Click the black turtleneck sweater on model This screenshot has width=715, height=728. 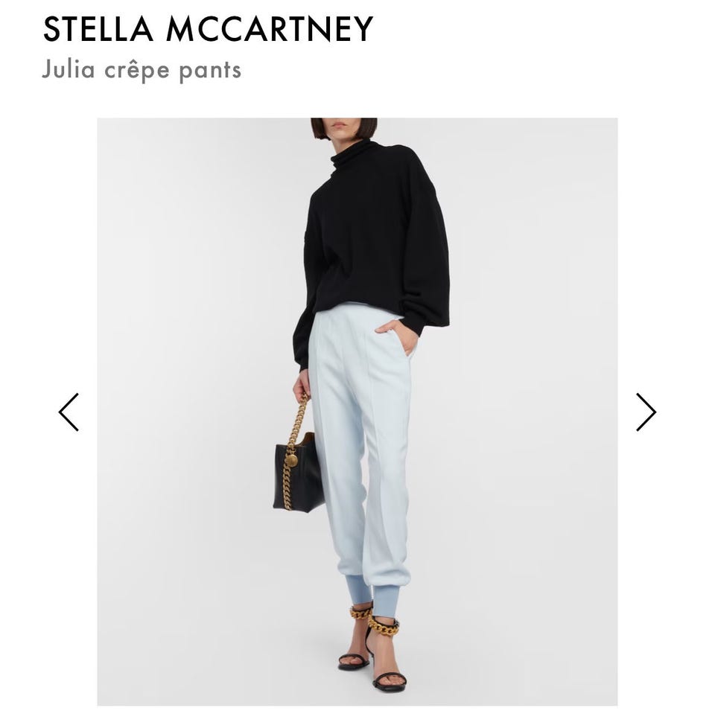pyautogui.click(x=372, y=246)
